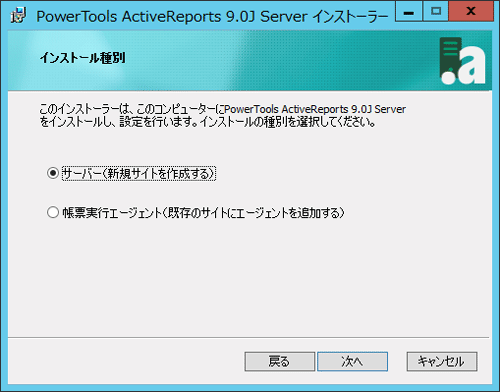Click the インストール種別 heading text
Viewport: 500px width, 392px height.
tap(83, 58)
